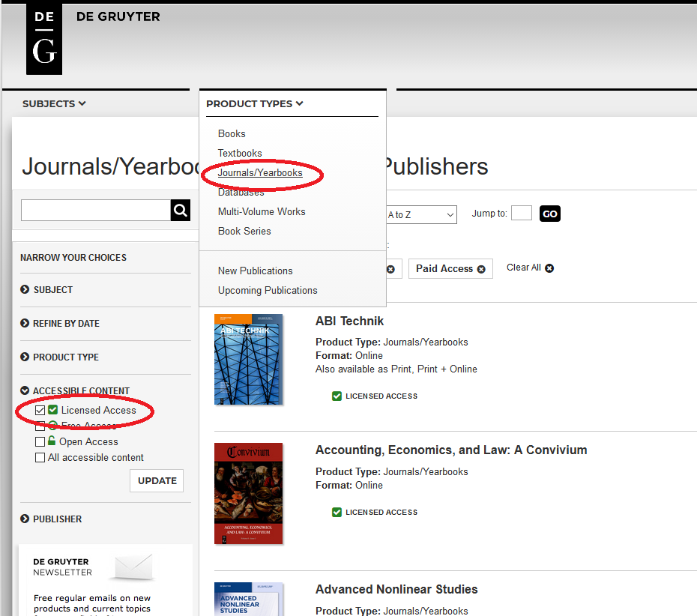
Task: Click the Clear All x icon
Action: pos(549,268)
